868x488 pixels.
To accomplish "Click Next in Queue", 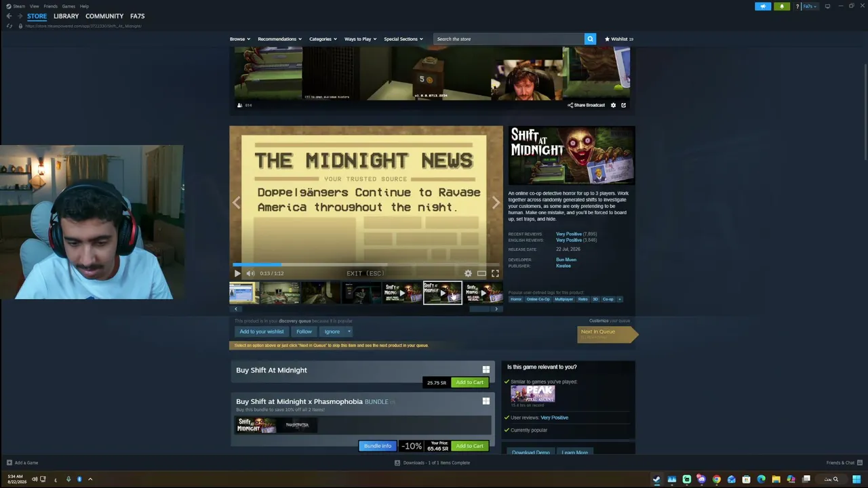I will click(x=606, y=333).
